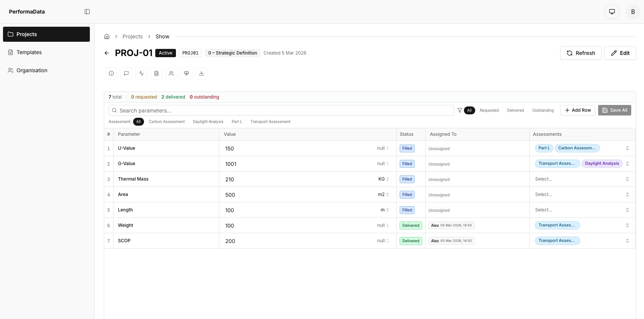644x319 pixels.
Task: Open project info icon tab
Action: point(111,73)
